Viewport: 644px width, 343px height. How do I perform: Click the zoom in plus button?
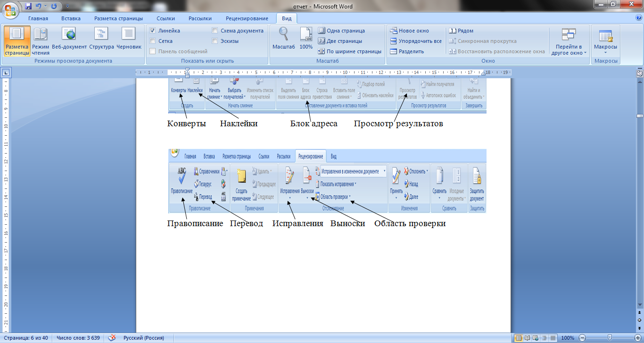(637, 338)
